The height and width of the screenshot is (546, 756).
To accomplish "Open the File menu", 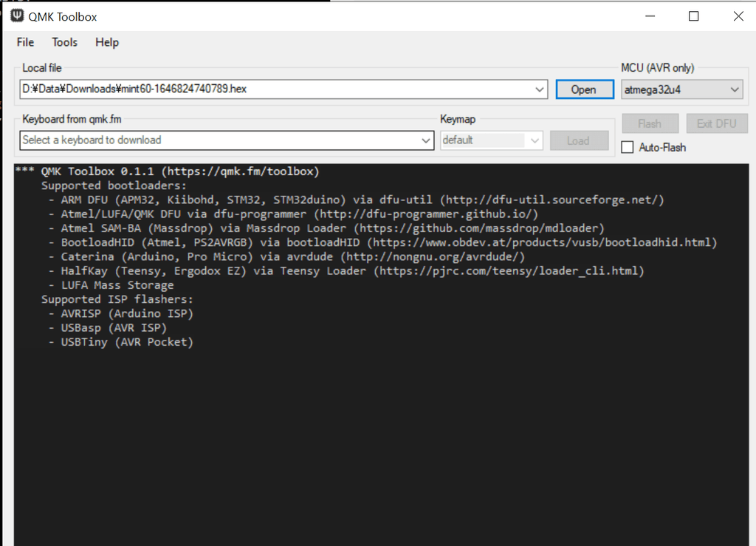I will (x=24, y=42).
